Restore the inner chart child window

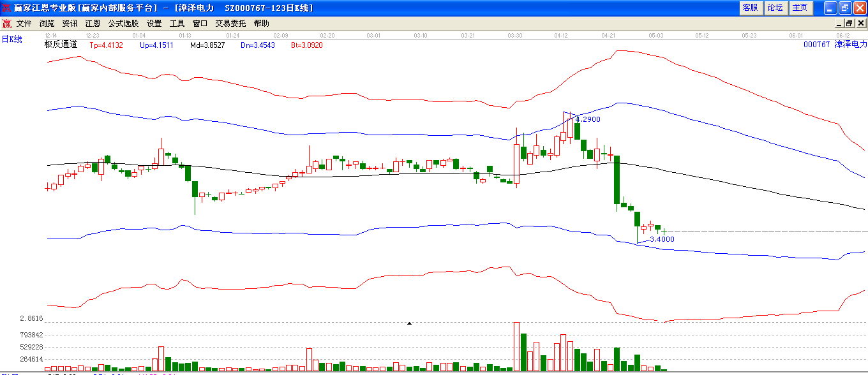(850, 24)
